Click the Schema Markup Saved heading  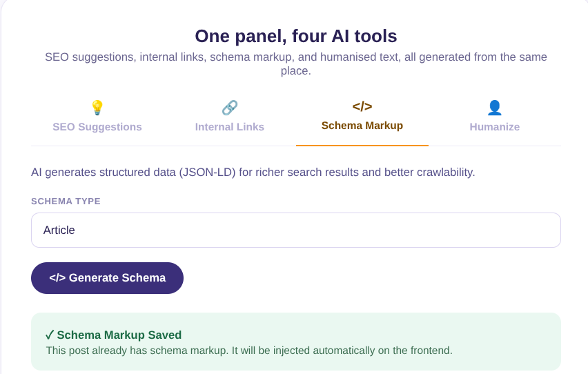(x=119, y=335)
